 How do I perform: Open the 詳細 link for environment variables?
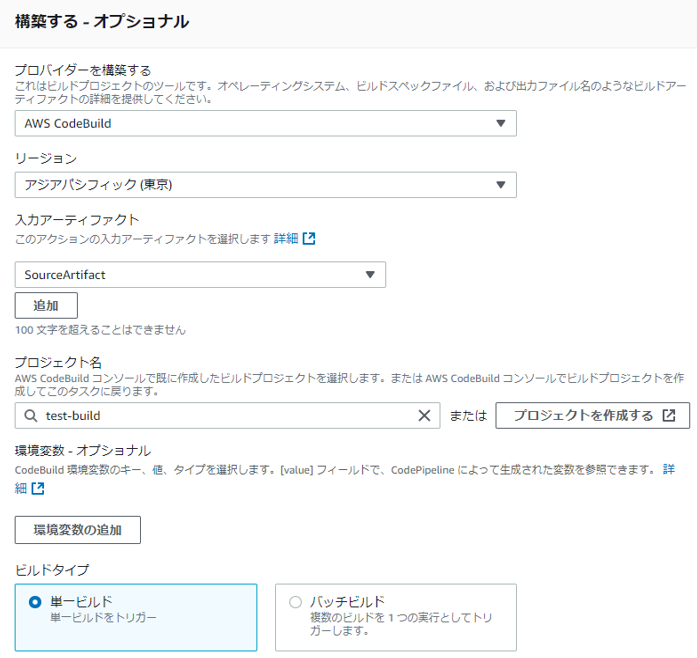(x=669, y=469)
